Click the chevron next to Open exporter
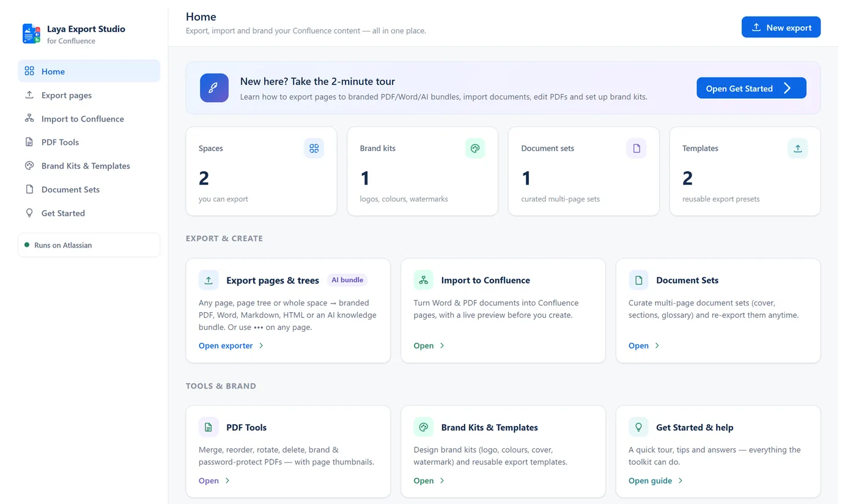This screenshot has width=856, height=504. (x=261, y=346)
